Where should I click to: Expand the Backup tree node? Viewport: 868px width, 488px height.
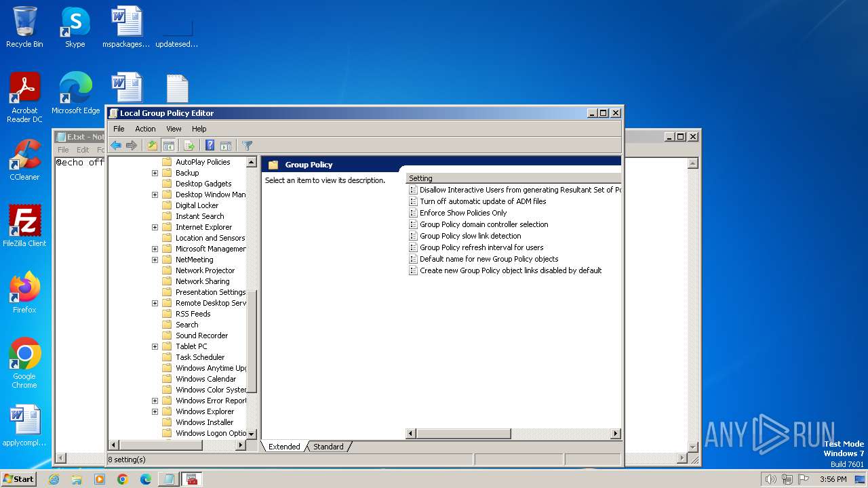point(155,173)
